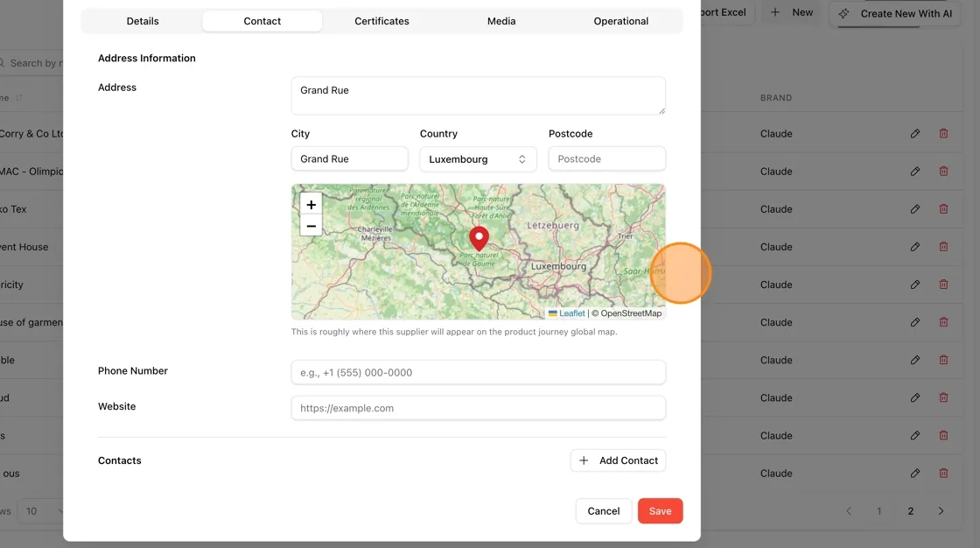This screenshot has height=548, width=980.
Task: Delete the use of garmen row
Action: click(x=944, y=322)
